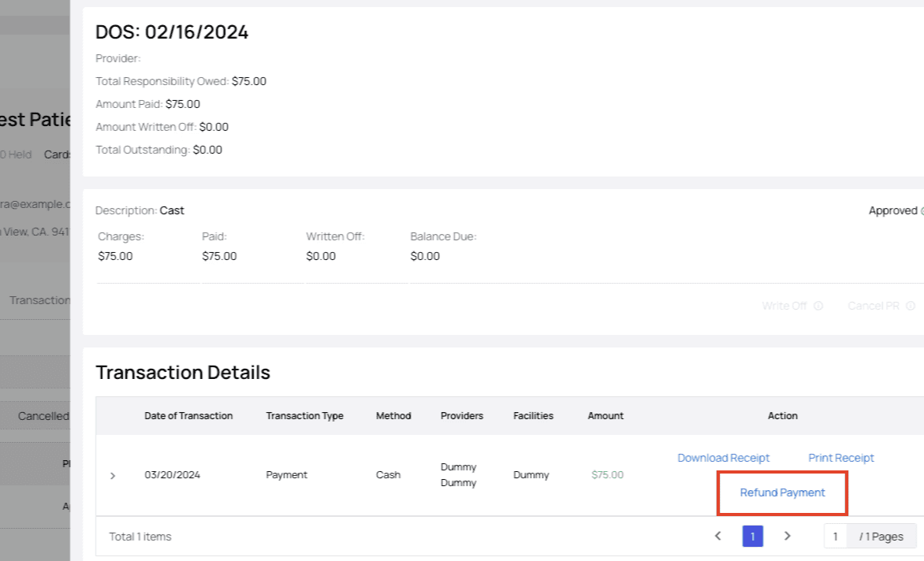Image resolution: width=924 pixels, height=561 pixels.
Task: Expand the 03/20/2024 payment transaction row
Action: (113, 475)
